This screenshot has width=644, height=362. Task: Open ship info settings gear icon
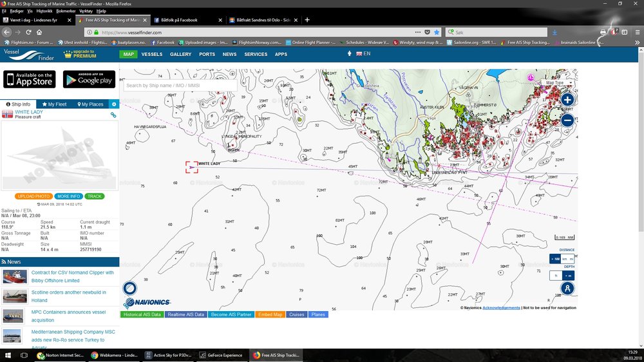114,104
